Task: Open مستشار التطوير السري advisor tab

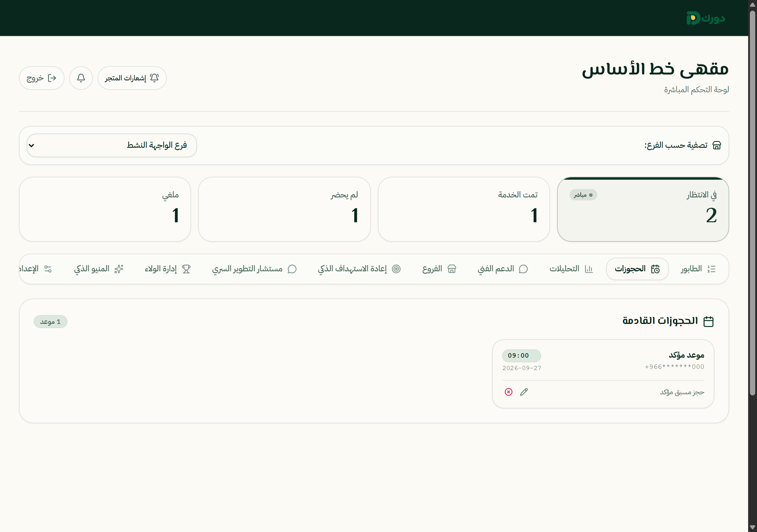Action: pos(254,269)
